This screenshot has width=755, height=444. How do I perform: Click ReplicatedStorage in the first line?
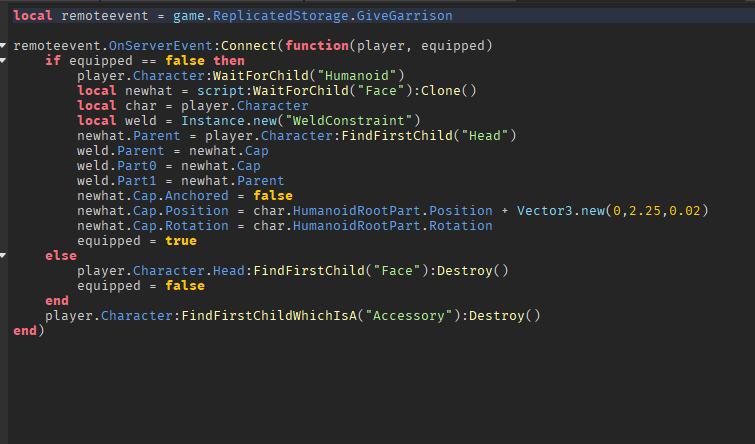(280, 16)
